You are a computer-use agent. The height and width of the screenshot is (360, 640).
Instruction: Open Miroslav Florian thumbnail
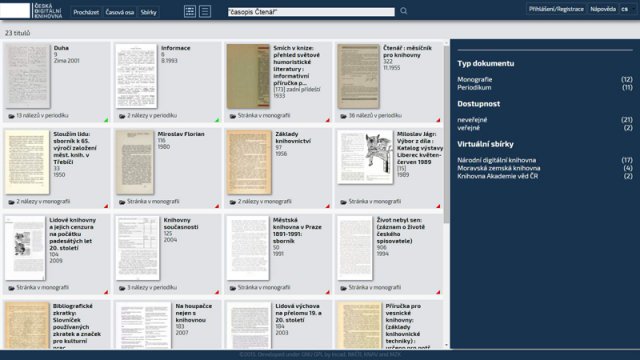(x=135, y=162)
